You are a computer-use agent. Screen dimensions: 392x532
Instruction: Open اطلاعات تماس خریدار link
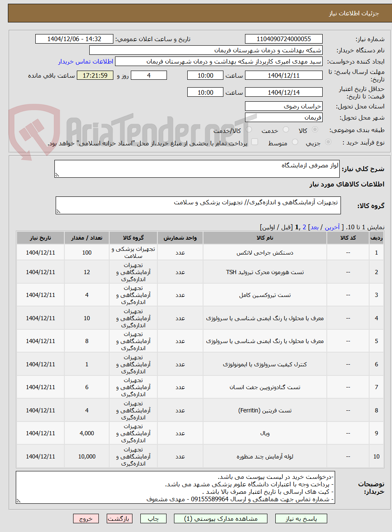click(x=86, y=61)
